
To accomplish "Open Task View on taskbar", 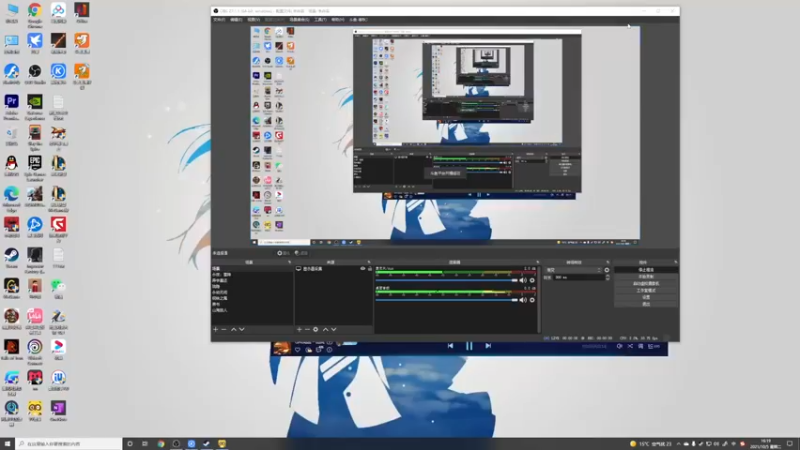I will 145,444.
